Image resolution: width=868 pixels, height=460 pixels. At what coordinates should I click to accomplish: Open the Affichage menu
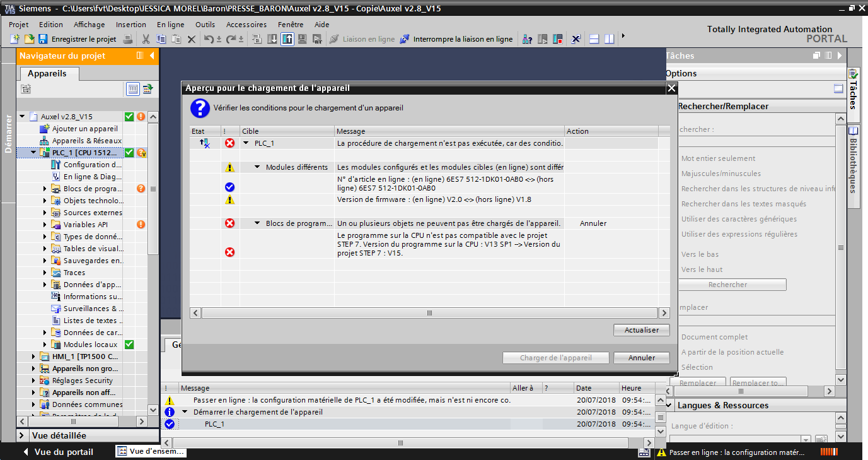click(x=89, y=25)
